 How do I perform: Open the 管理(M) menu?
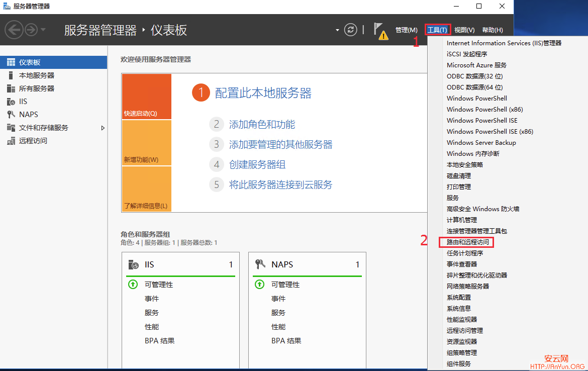click(x=406, y=30)
